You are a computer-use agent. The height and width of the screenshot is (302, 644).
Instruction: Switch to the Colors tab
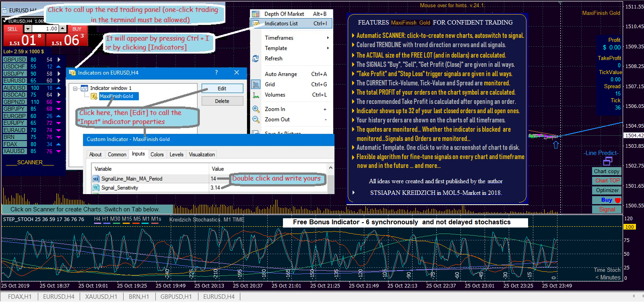pos(157,155)
